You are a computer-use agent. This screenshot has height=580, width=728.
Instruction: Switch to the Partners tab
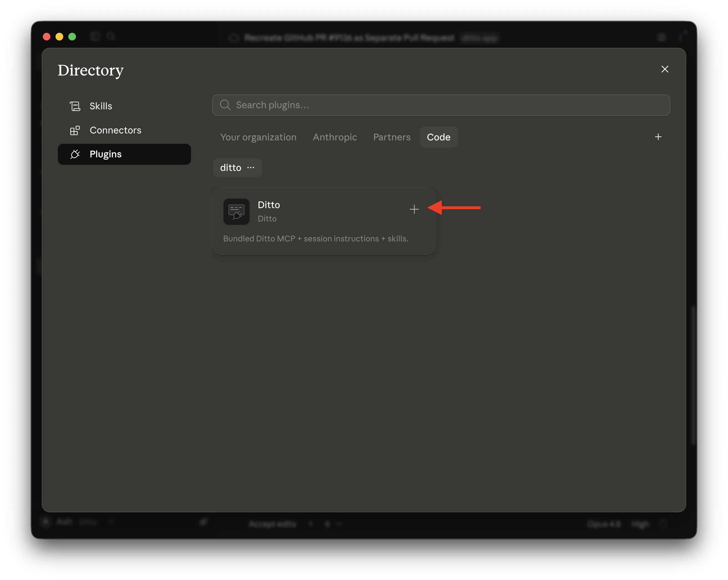[x=392, y=137]
